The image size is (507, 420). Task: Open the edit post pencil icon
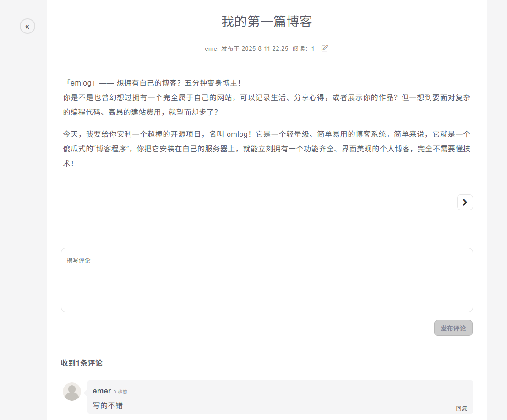pyautogui.click(x=325, y=48)
